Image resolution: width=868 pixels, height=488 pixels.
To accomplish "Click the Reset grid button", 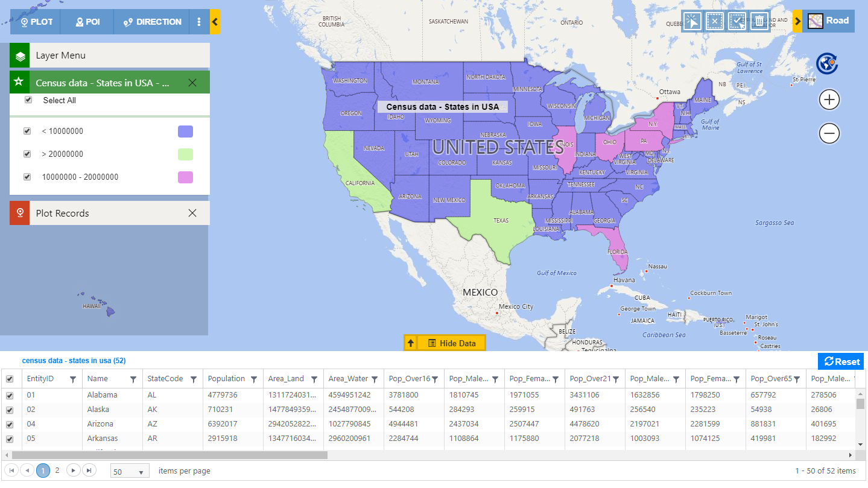I will tap(841, 361).
